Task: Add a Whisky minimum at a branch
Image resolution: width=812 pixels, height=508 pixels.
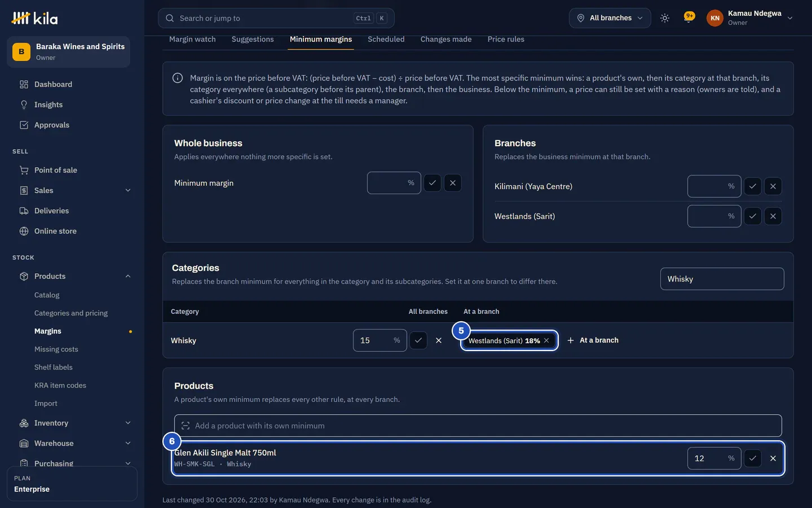Action: (x=593, y=340)
